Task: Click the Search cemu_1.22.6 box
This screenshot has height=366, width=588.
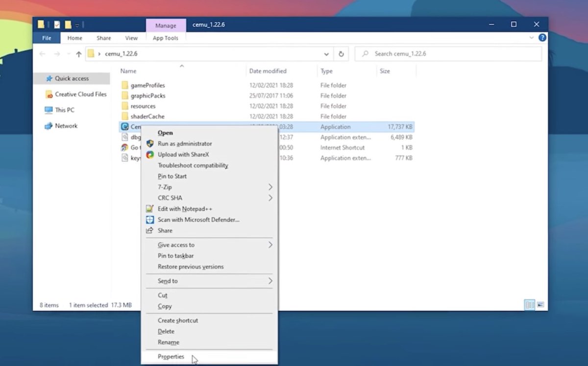Action: click(448, 54)
